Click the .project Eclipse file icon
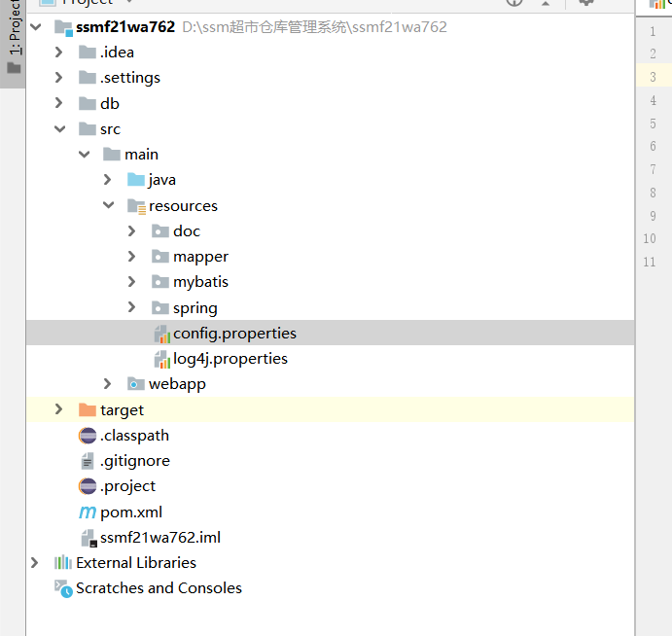 pos(88,486)
